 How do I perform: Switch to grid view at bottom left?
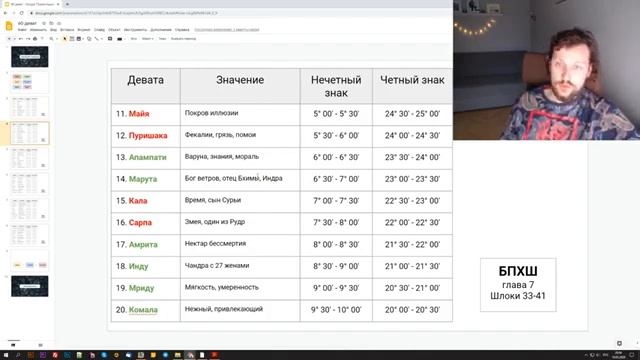(40, 345)
